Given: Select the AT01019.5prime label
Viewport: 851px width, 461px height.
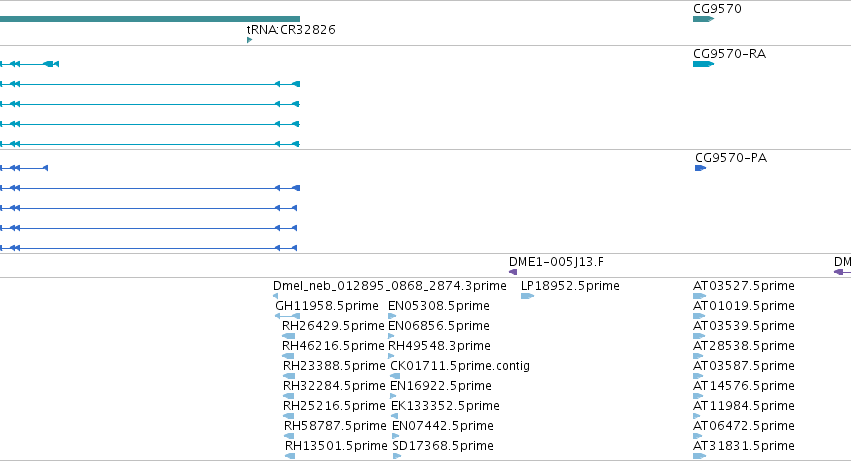Looking at the screenshot, I should [x=744, y=306].
